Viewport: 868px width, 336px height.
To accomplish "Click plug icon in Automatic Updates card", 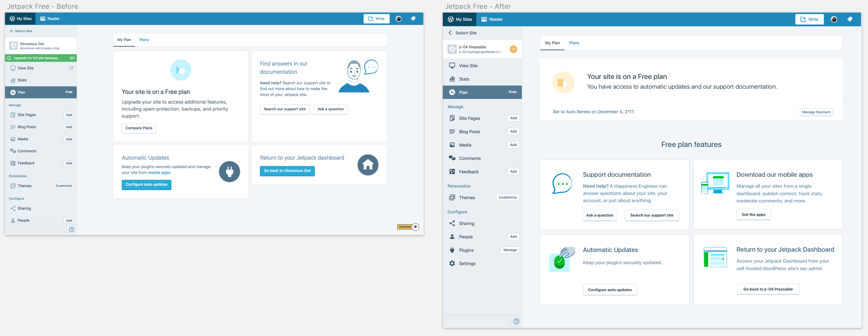I will pyautogui.click(x=229, y=172).
